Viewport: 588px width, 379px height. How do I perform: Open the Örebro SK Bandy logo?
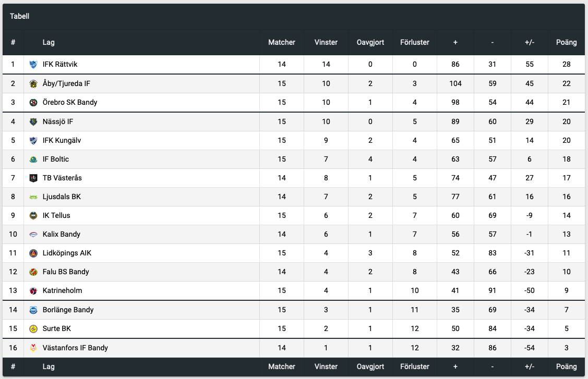tap(33, 103)
